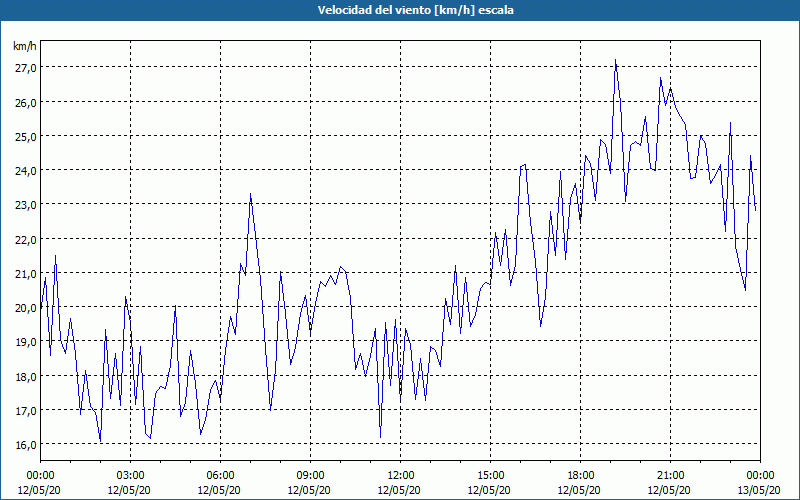Click the wind speed peak above 27 km/h
This screenshot has height=500, width=800.
[615, 60]
